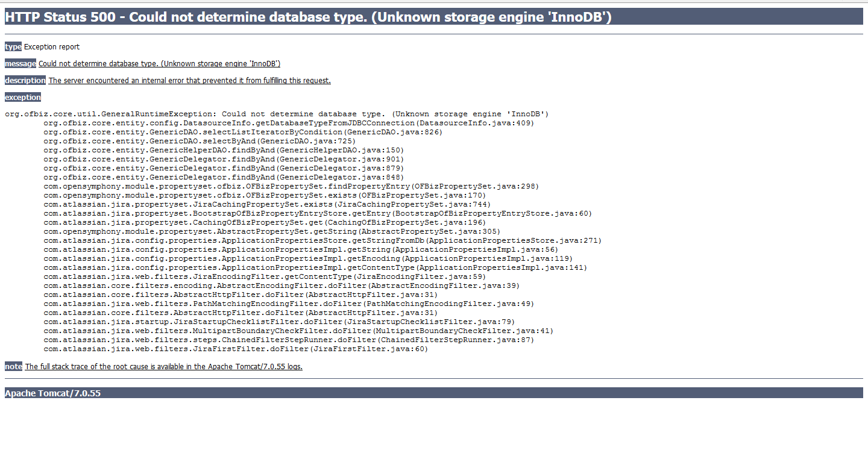Click the 'description' label

click(25, 81)
